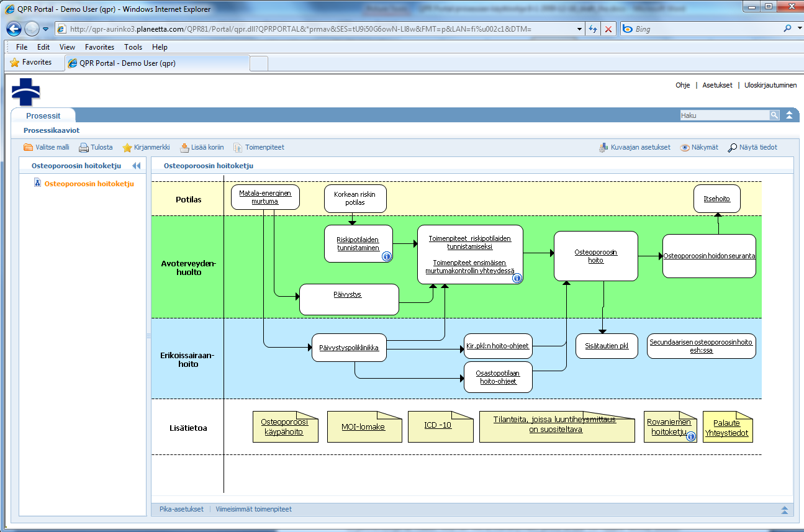Click the blue cross logo
Viewport: 804px width, 532px height.
(x=26, y=91)
